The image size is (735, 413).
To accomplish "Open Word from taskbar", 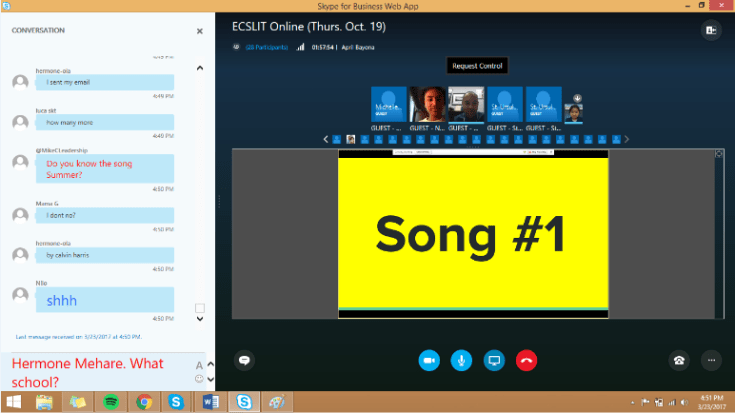I will click(210, 402).
